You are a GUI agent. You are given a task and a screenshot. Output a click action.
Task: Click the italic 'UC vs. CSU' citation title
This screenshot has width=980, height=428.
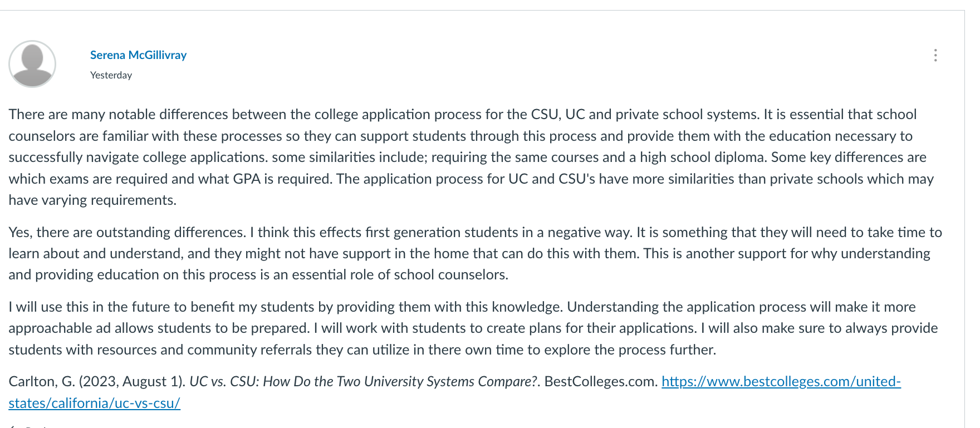click(x=364, y=381)
